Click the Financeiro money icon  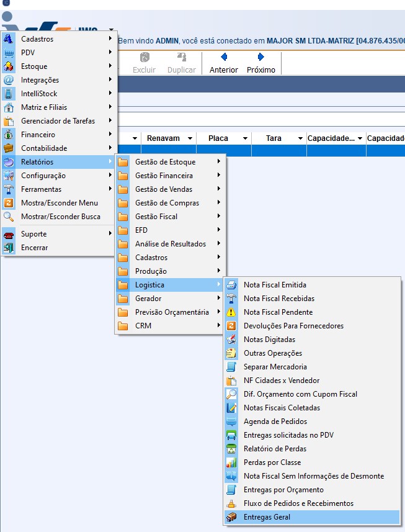(9, 135)
